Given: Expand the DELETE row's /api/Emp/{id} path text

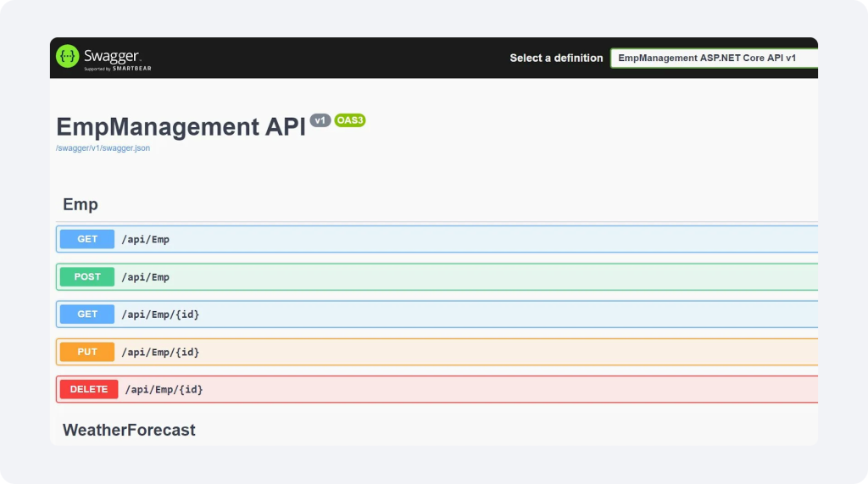Looking at the screenshot, I should point(164,390).
